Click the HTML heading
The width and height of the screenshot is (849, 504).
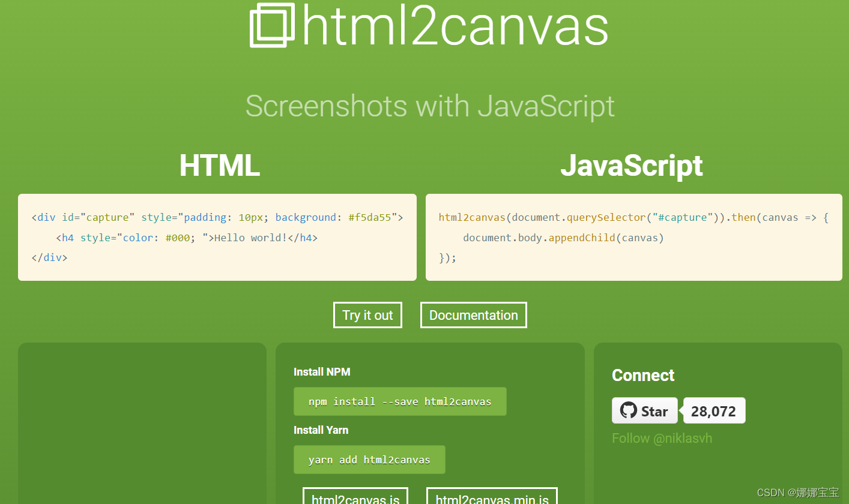point(219,166)
